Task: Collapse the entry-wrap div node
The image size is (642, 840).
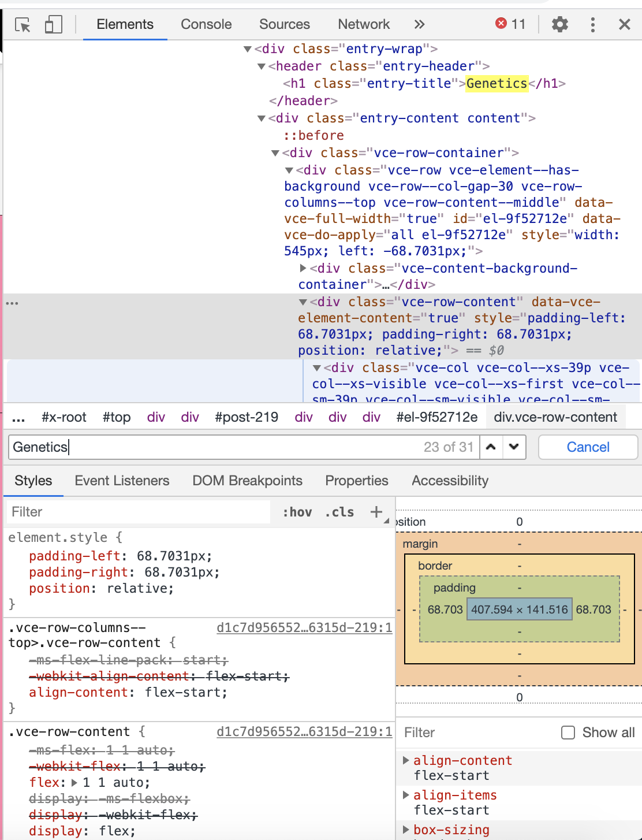Action: pyautogui.click(x=248, y=49)
